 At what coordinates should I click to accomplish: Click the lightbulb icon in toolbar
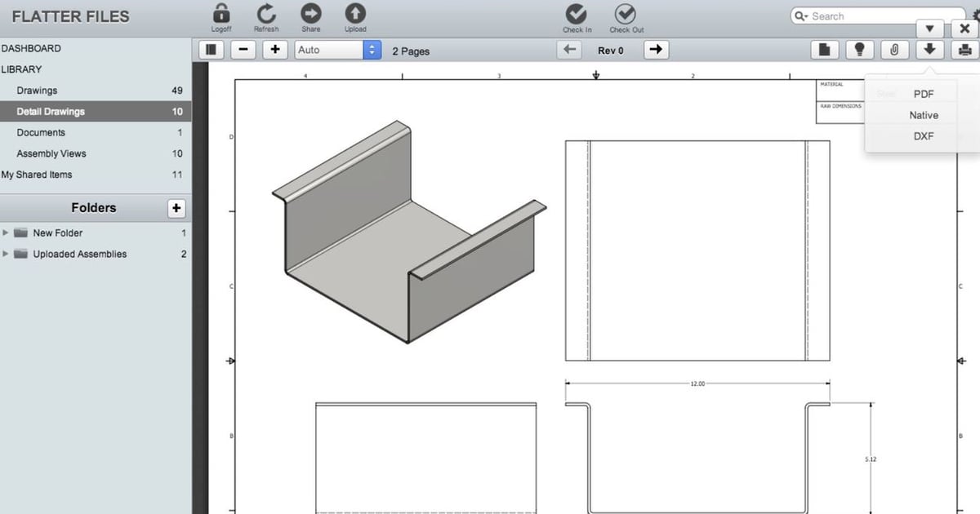point(858,50)
